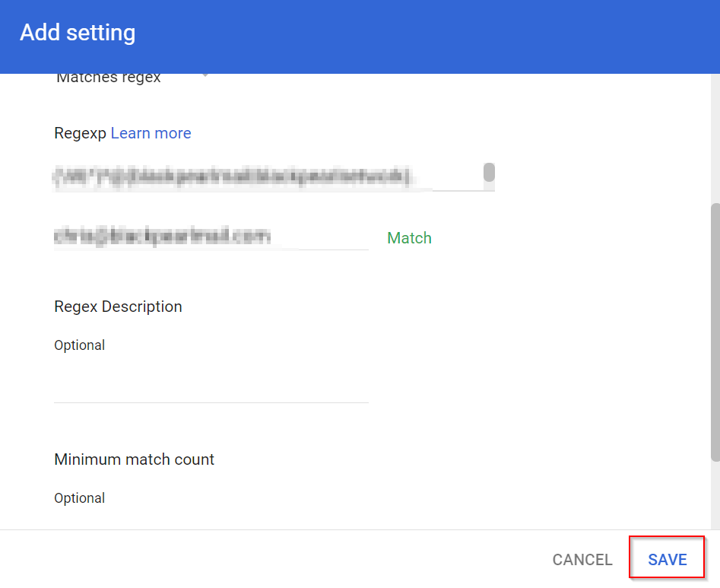Click the "Learn more" link
720x588 pixels.
click(151, 133)
